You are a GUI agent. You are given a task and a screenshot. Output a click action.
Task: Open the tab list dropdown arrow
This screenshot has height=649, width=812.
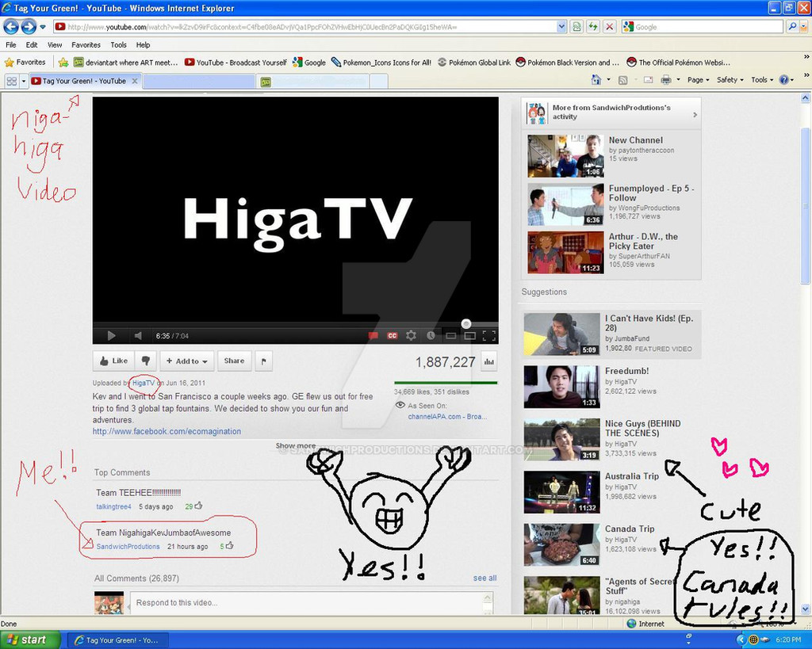click(x=23, y=82)
